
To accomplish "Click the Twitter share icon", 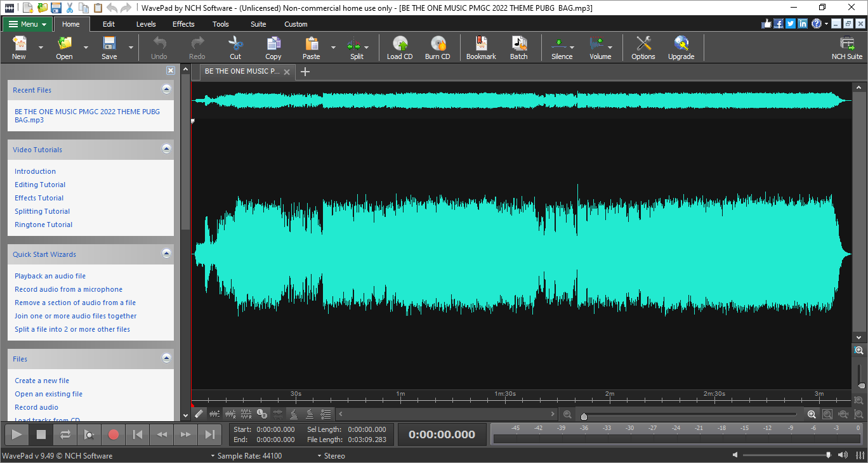I will [791, 23].
